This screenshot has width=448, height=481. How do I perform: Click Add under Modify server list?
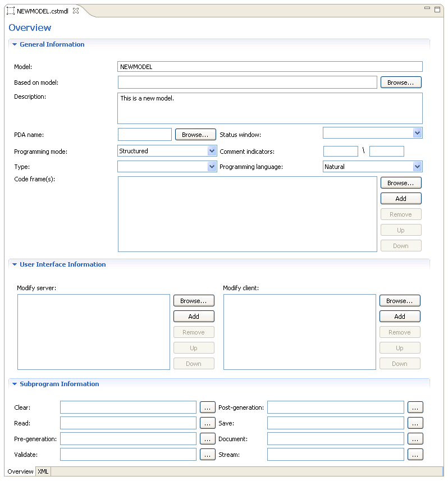click(194, 317)
